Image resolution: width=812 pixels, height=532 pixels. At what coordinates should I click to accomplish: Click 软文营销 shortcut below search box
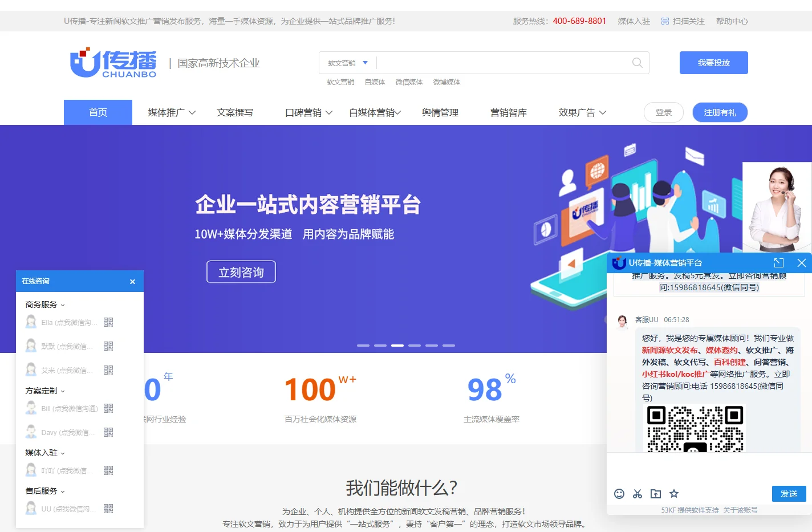[x=341, y=82]
